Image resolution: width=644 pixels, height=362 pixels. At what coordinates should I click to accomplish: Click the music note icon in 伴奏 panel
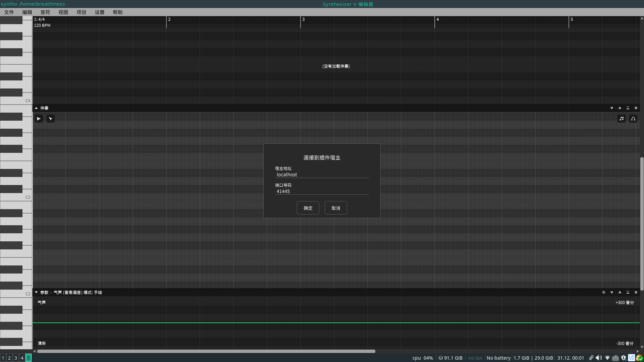(622, 119)
